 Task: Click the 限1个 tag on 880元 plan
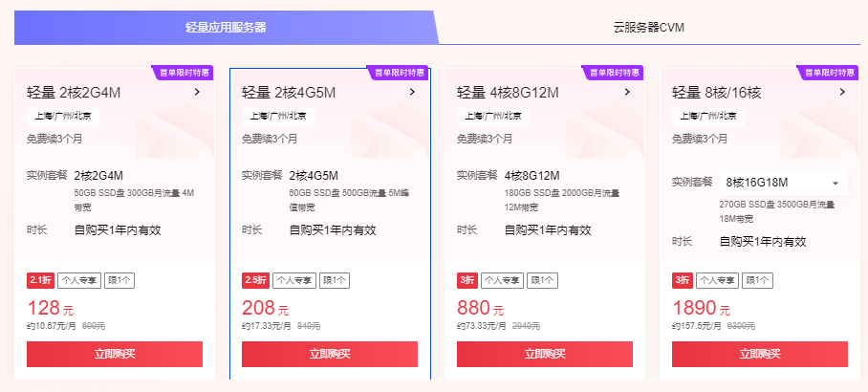pyautogui.click(x=542, y=281)
